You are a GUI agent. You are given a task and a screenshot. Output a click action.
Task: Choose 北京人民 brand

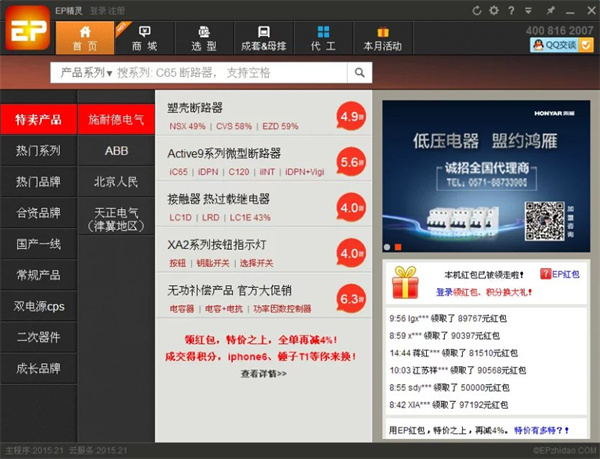click(x=116, y=181)
